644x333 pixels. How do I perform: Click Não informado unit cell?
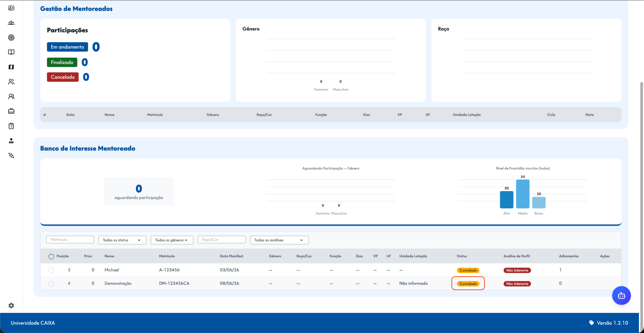click(x=413, y=283)
